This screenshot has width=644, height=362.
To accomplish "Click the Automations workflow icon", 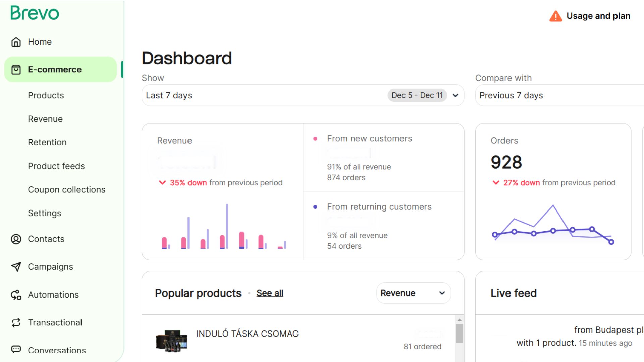I will (x=16, y=295).
